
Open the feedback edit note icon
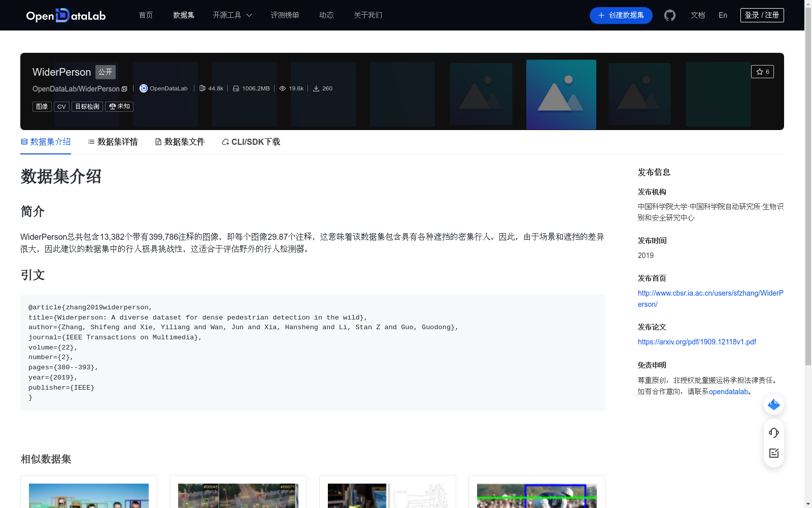[774, 453]
